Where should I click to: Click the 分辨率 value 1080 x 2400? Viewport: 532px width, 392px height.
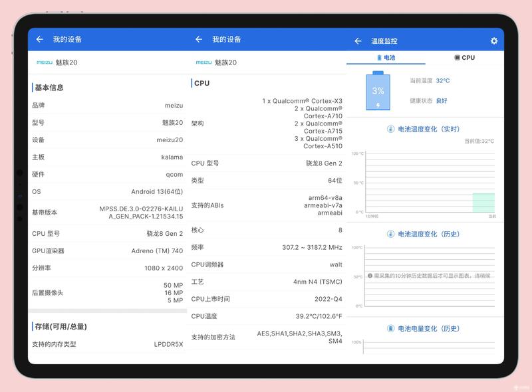coord(164,268)
